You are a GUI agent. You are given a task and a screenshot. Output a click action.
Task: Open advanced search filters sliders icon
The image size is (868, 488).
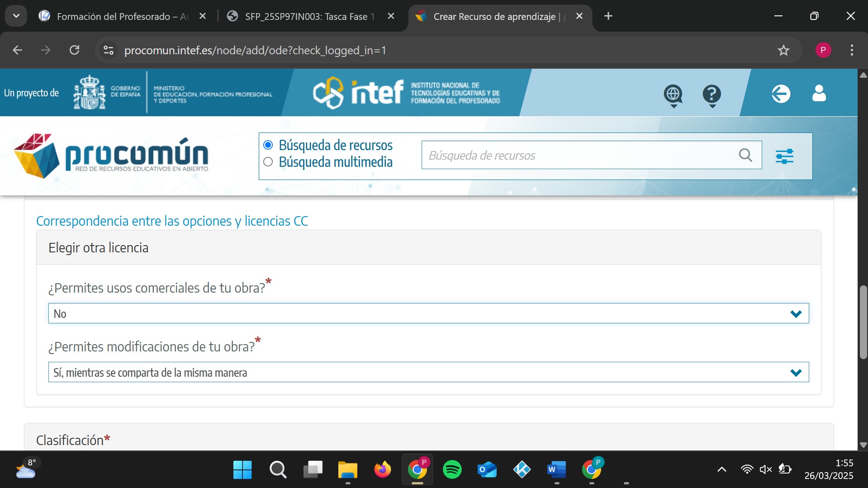(x=784, y=156)
